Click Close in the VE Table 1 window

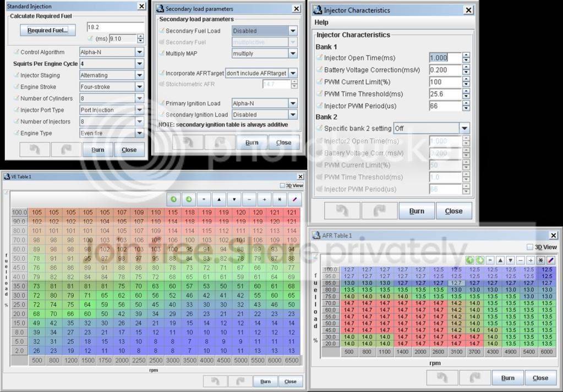tap(290, 381)
